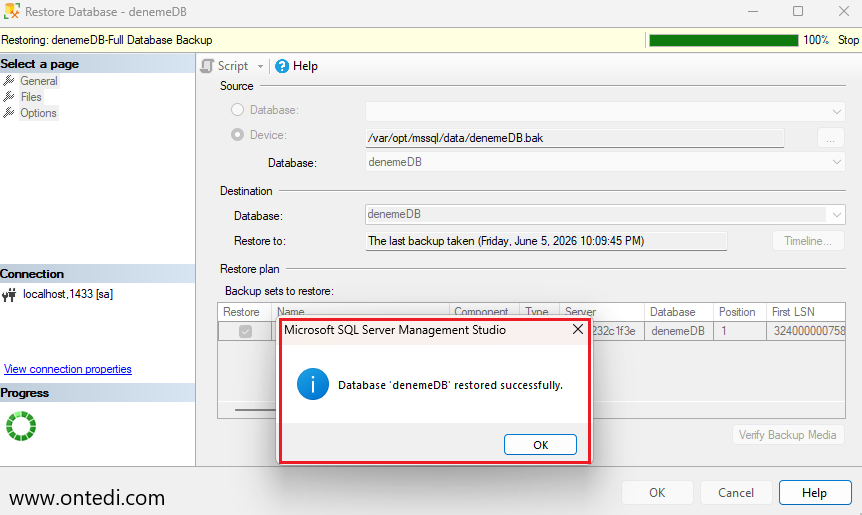Click the device path field denemeDB.bak
862x515 pixels.
tap(574, 138)
